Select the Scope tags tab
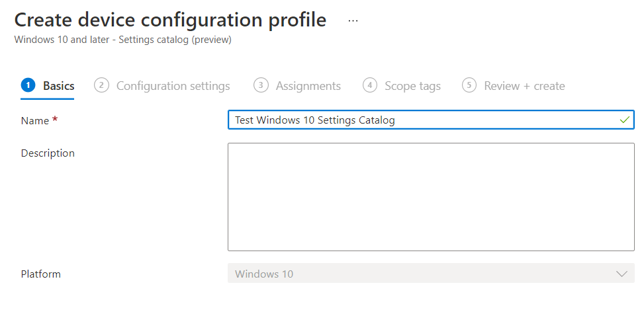 (x=412, y=86)
